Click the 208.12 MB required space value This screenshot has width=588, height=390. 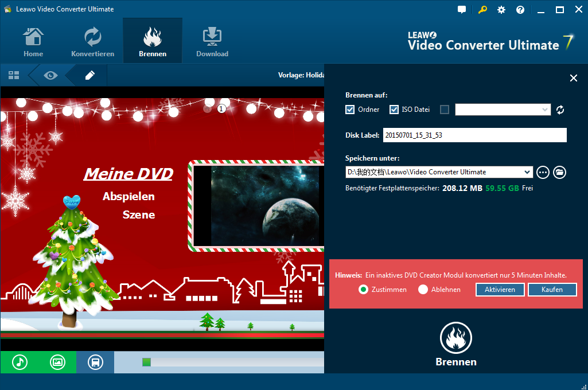point(462,188)
